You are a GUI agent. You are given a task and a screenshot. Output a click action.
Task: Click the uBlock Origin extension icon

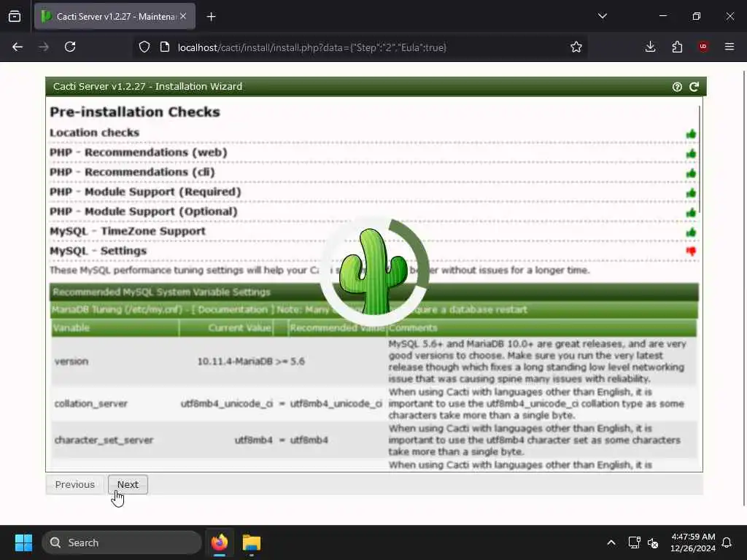point(703,47)
